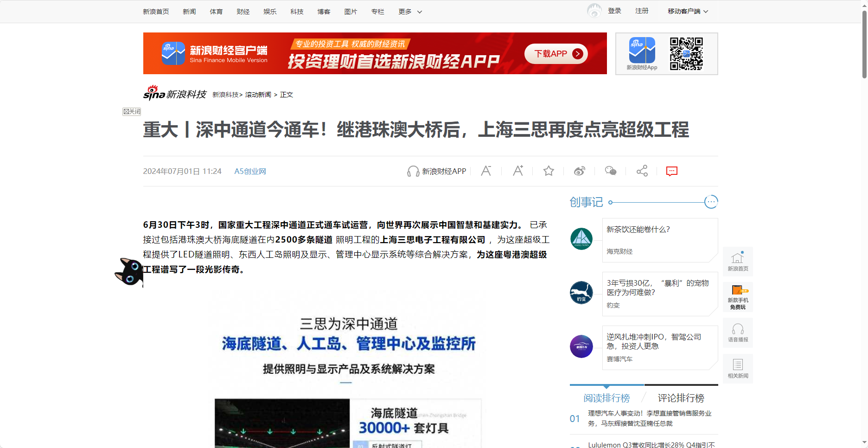Open 相关新闻 from the right sidebar
The image size is (868, 448).
[x=737, y=368]
